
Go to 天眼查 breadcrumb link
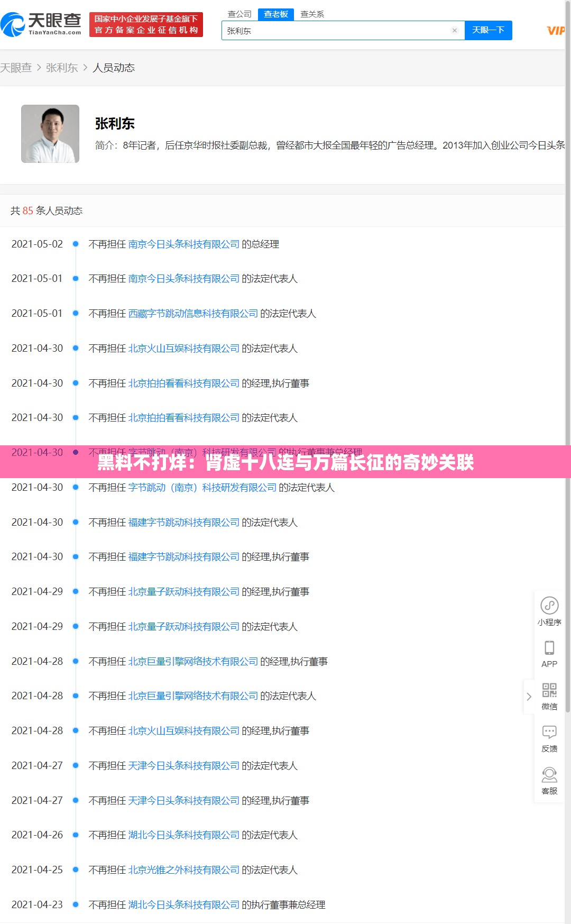click(16, 68)
